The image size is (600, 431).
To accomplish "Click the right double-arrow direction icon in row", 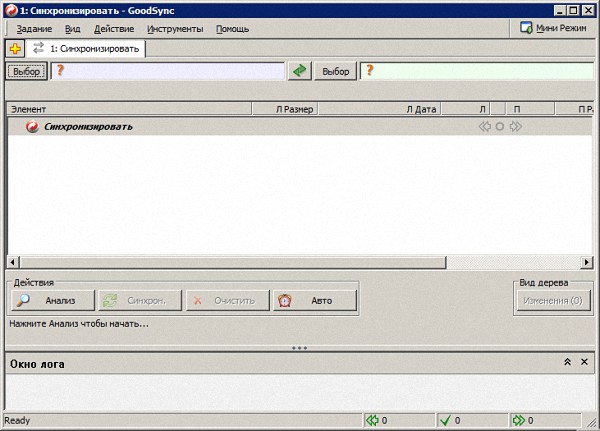I will [x=515, y=126].
